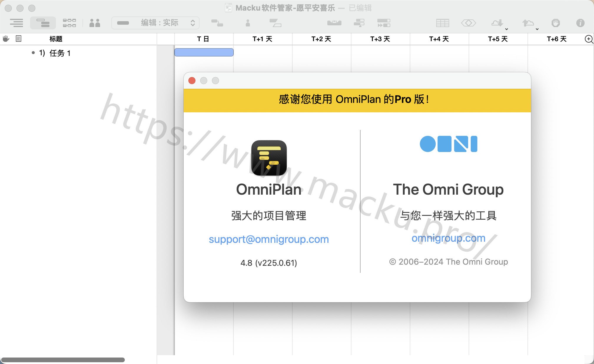594x364 pixels.
Task: Click the T 日 timeline header
Action: pos(203,39)
